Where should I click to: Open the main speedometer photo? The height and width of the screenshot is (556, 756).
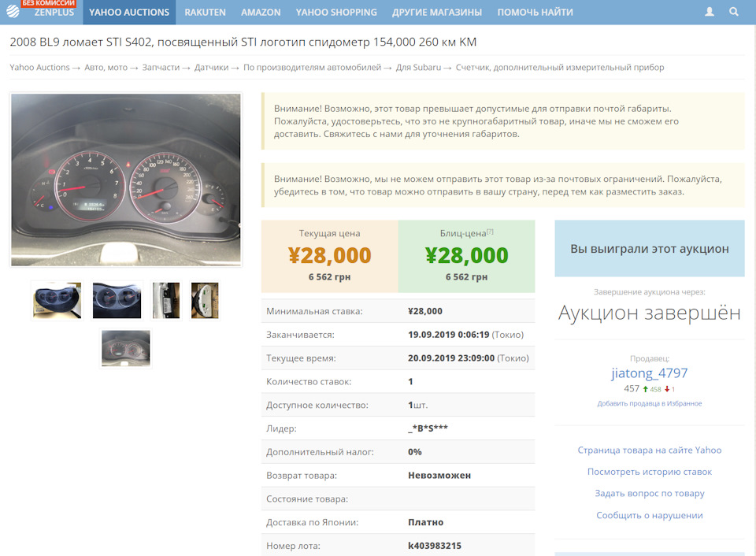[x=126, y=180]
